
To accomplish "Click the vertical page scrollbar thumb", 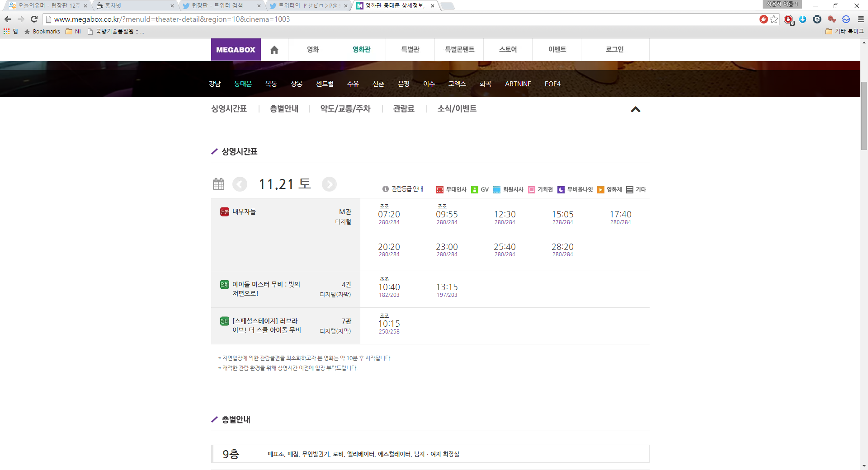I will point(864,115).
